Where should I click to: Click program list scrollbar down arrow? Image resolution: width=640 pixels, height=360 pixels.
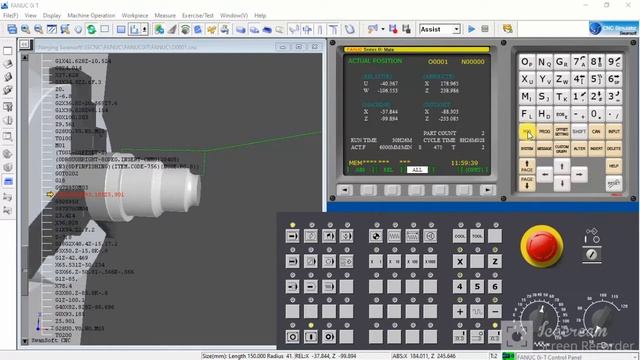point(25,341)
